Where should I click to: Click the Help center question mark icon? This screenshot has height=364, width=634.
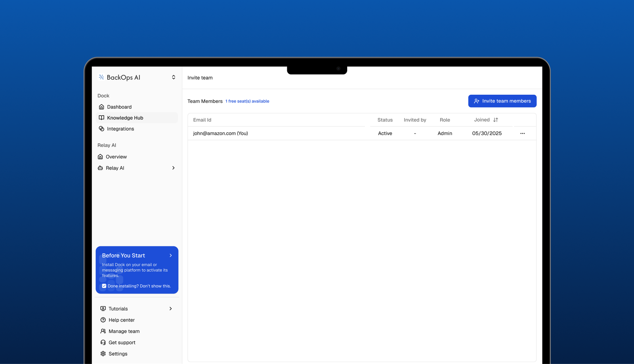tap(103, 320)
